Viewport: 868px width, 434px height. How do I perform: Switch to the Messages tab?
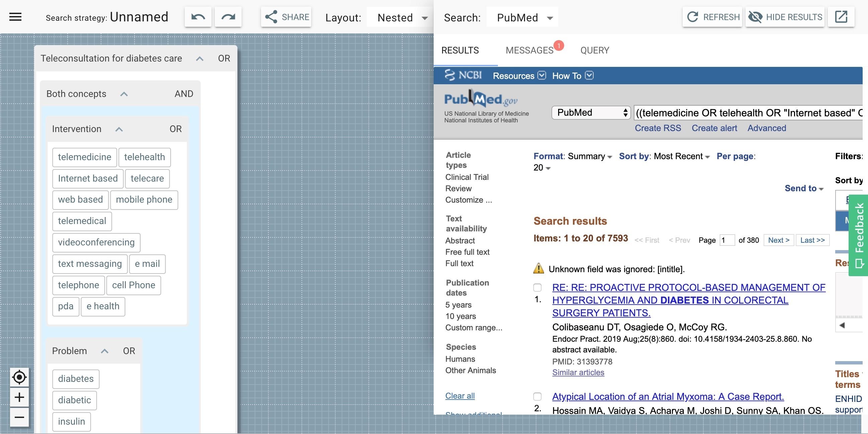(x=529, y=50)
